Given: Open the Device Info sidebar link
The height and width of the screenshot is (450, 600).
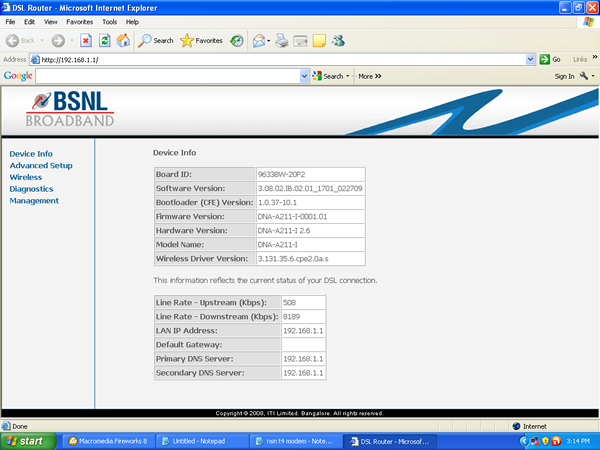Looking at the screenshot, I should [x=31, y=154].
